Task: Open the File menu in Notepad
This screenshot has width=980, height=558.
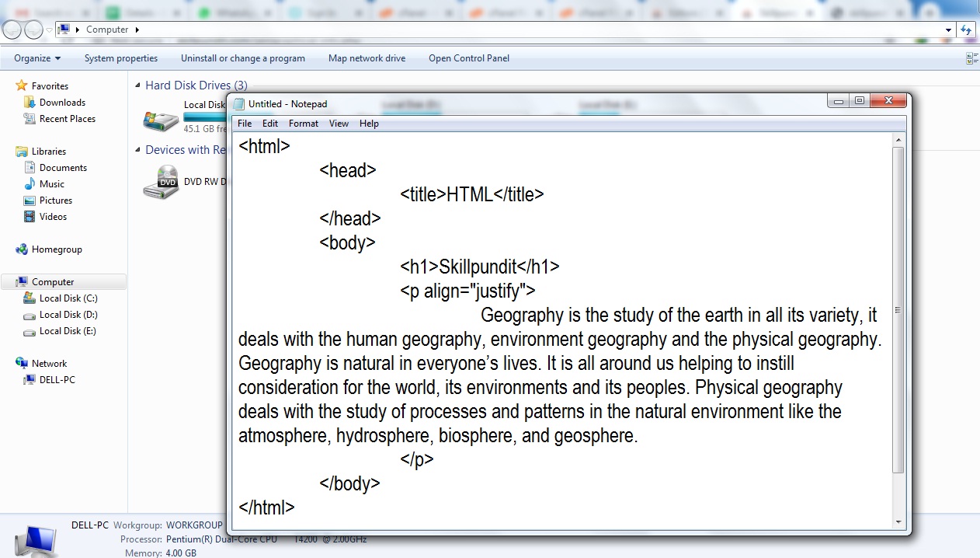Action: point(245,124)
